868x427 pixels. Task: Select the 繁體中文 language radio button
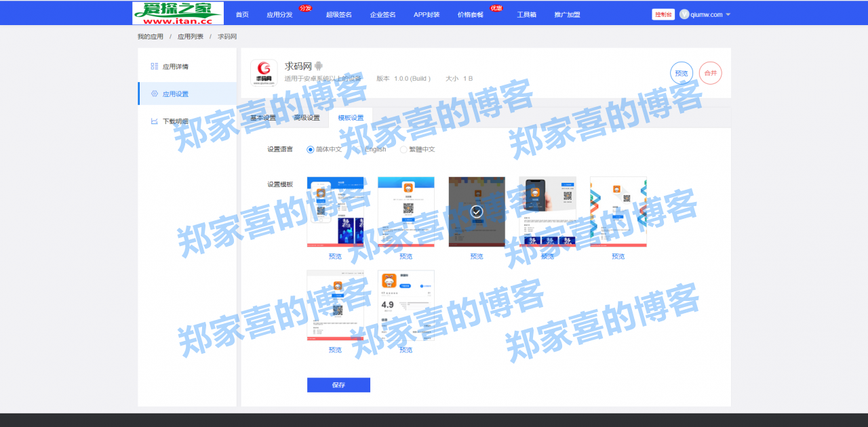pos(403,149)
